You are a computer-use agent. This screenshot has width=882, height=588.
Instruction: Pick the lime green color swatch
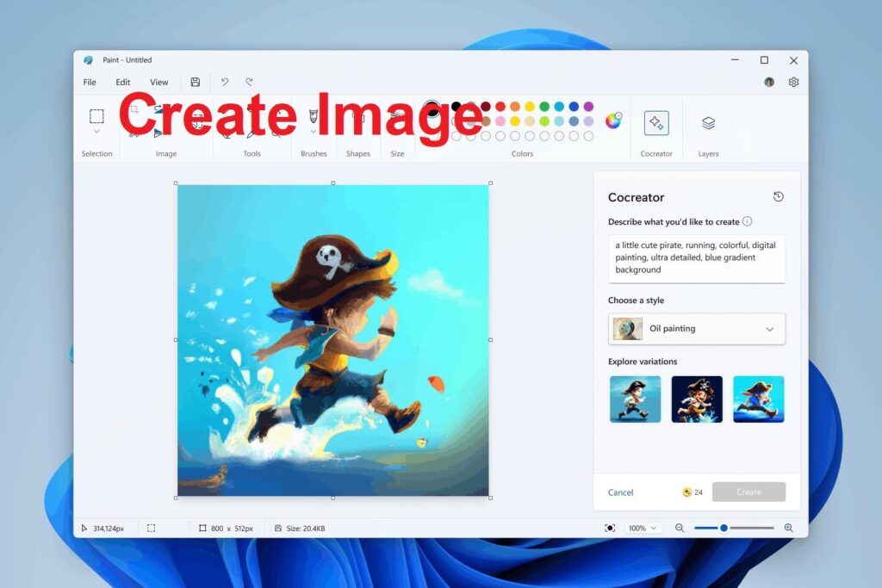(544, 121)
